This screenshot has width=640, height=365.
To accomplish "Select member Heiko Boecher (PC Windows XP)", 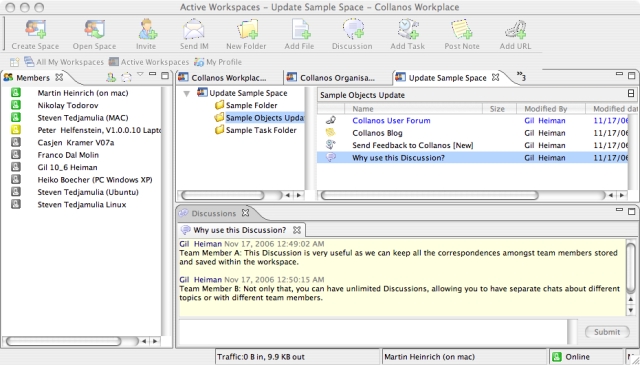I will coord(95,180).
